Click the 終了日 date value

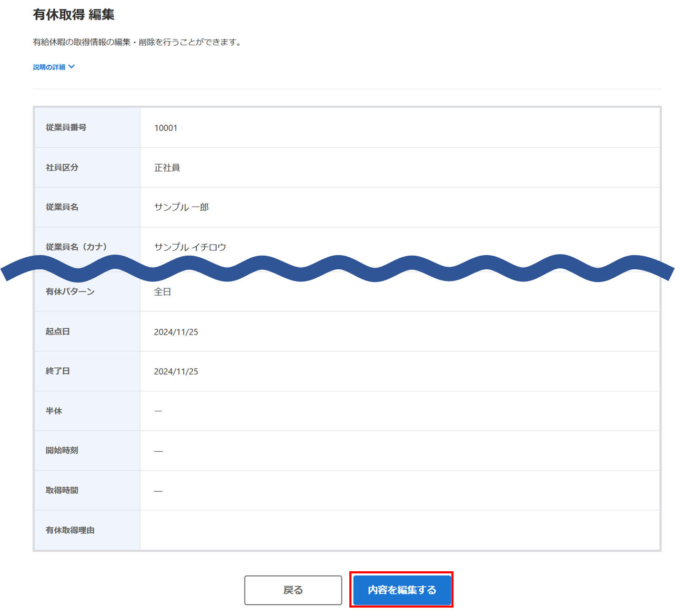[176, 371]
